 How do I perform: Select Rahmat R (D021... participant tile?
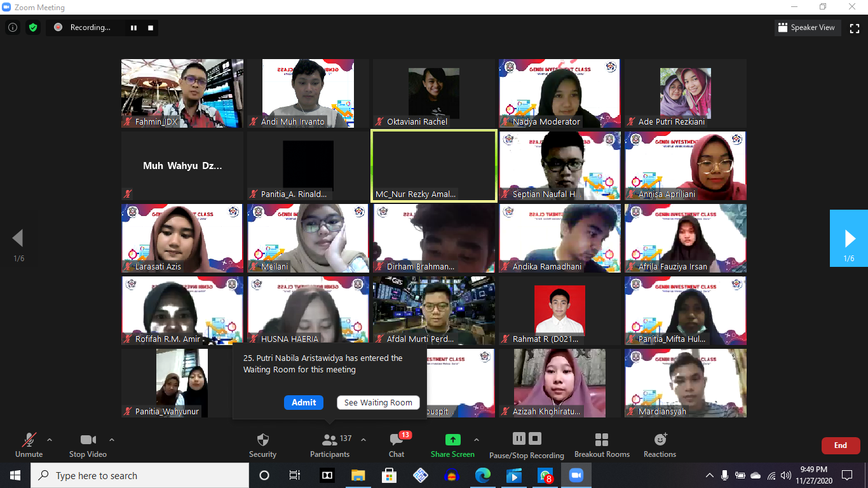[560, 311]
